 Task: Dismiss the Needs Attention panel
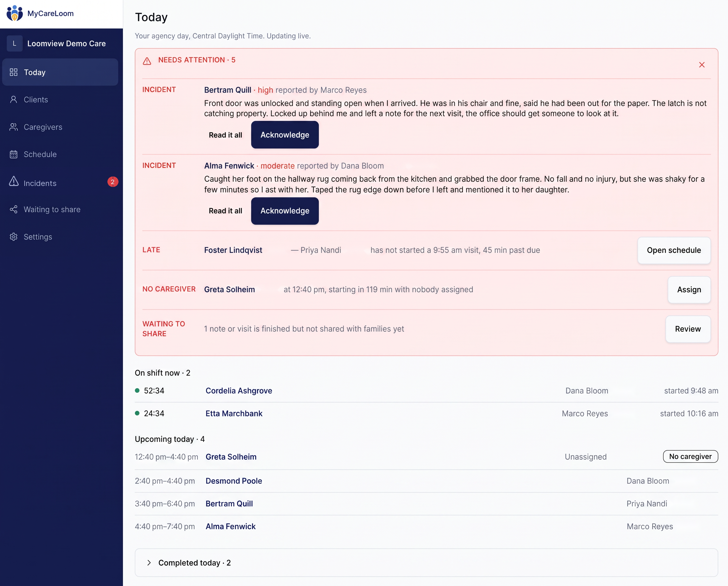click(702, 65)
